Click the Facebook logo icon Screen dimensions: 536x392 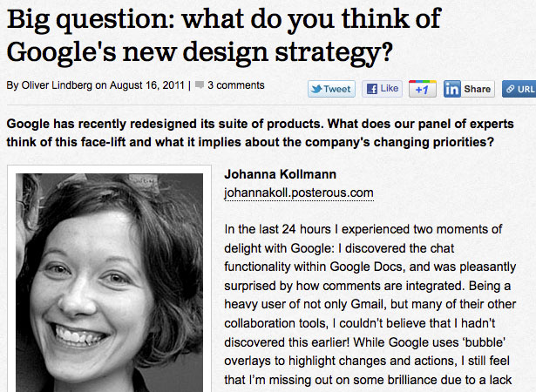point(371,89)
